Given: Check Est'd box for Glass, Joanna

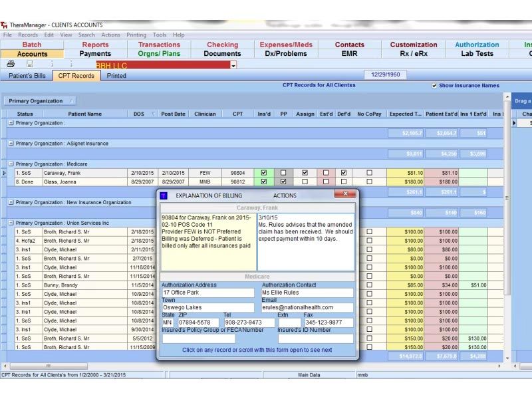Looking at the screenshot, I should [x=326, y=182].
